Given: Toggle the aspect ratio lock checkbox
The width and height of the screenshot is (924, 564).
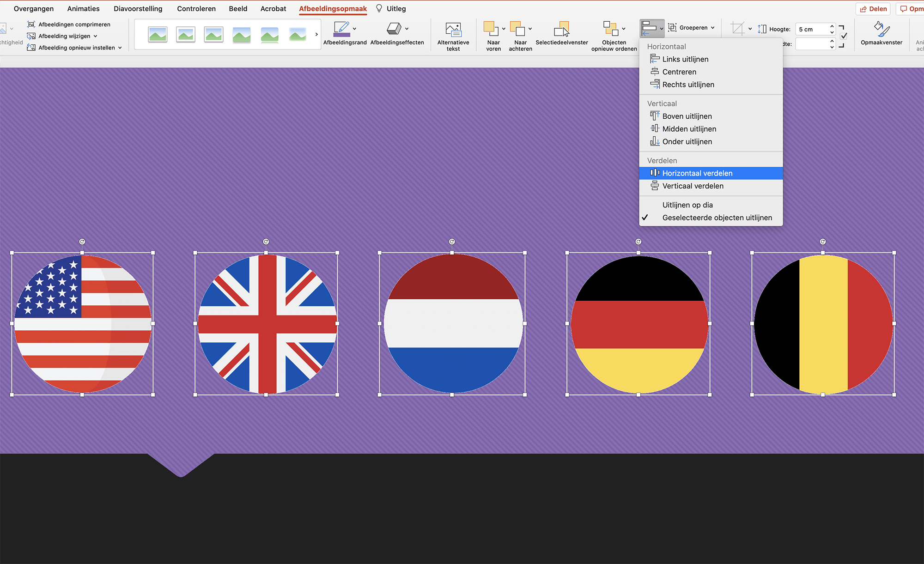Looking at the screenshot, I should tap(844, 36).
